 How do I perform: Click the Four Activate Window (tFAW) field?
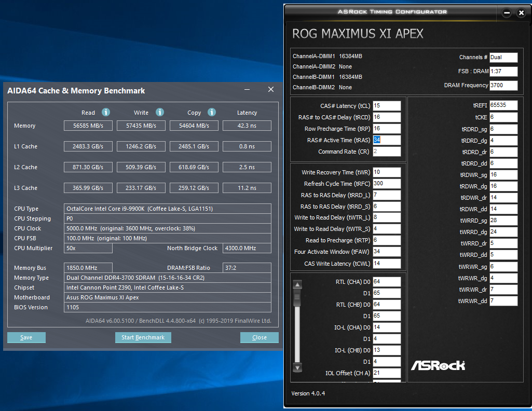pos(387,252)
